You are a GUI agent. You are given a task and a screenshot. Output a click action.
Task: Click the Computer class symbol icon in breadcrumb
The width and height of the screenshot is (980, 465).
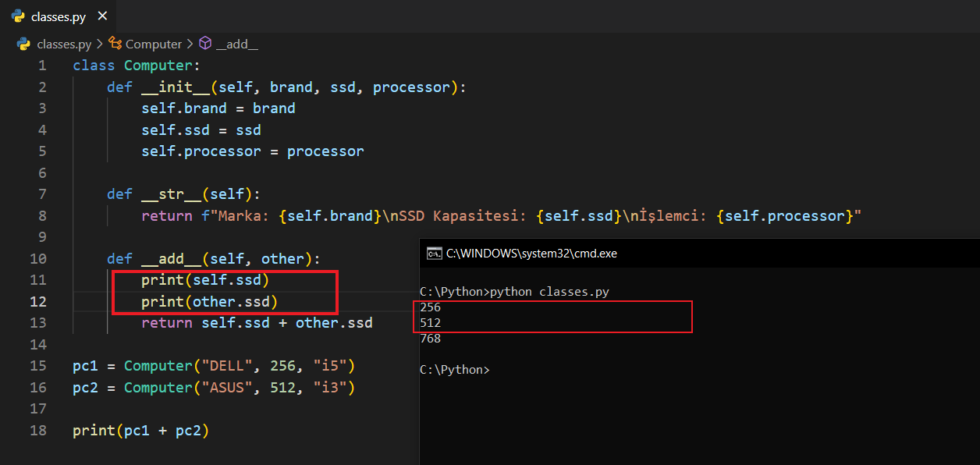115,44
